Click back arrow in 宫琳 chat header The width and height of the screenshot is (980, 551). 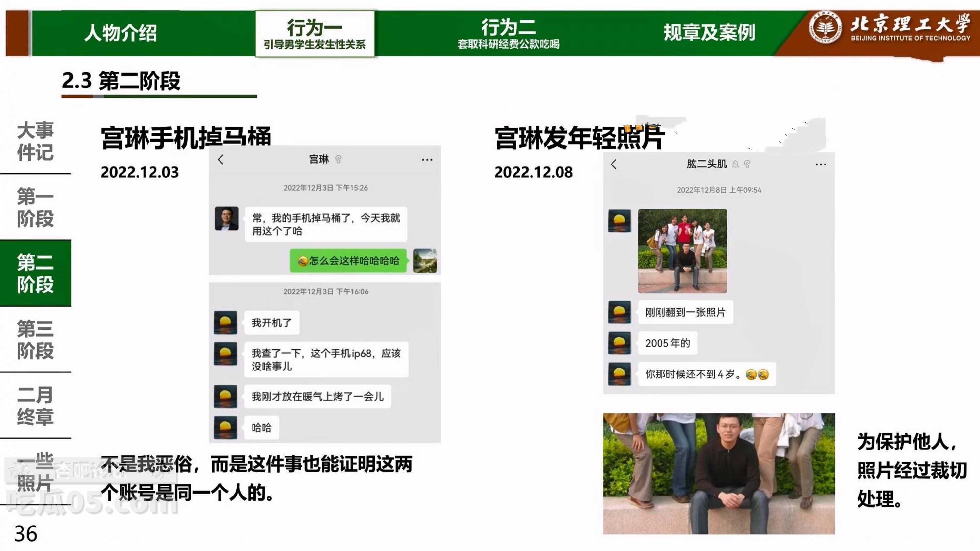click(x=220, y=160)
